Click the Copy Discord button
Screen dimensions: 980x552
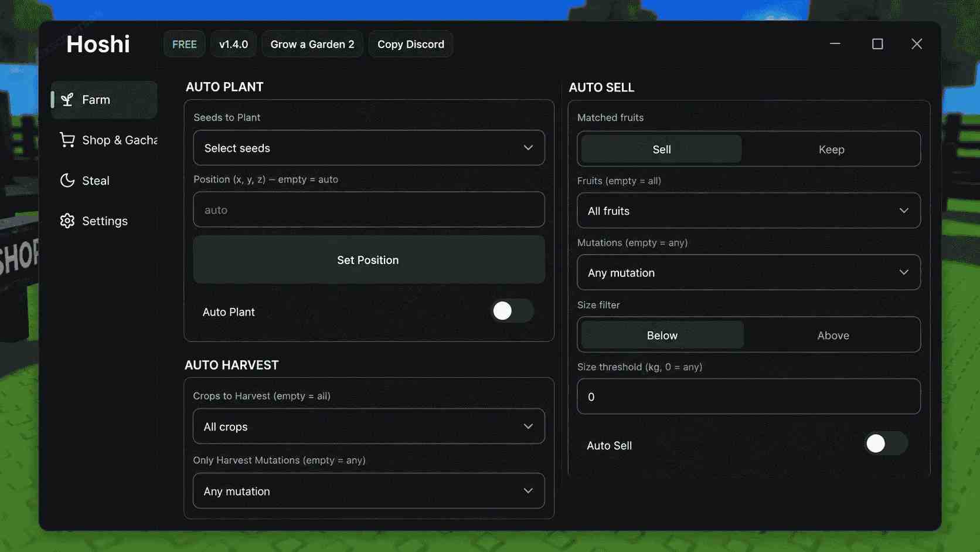point(410,44)
